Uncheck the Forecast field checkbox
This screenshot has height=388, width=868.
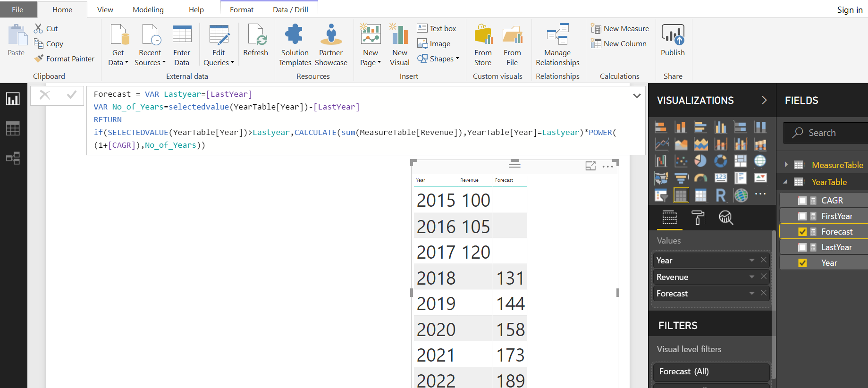click(802, 232)
